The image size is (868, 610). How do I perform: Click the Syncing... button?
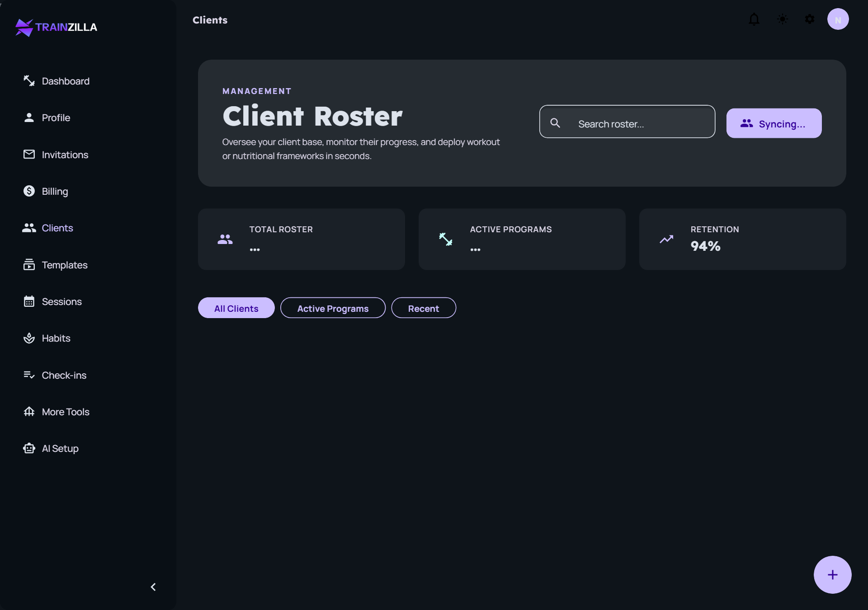(774, 123)
